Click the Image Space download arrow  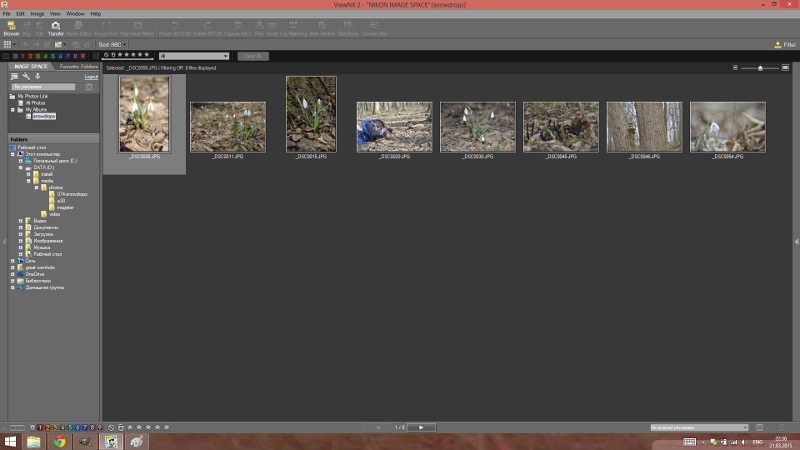click(37, 77)
